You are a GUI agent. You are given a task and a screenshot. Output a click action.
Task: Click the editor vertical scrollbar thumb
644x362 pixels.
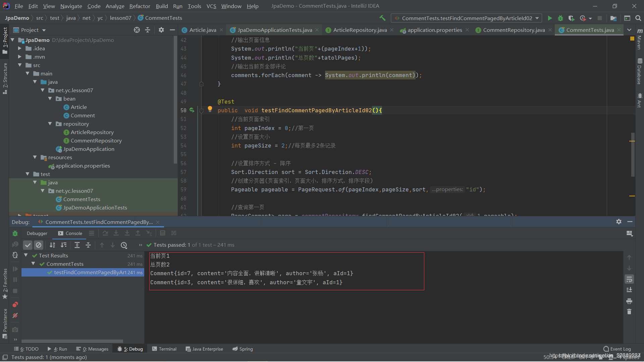point(633,154)
